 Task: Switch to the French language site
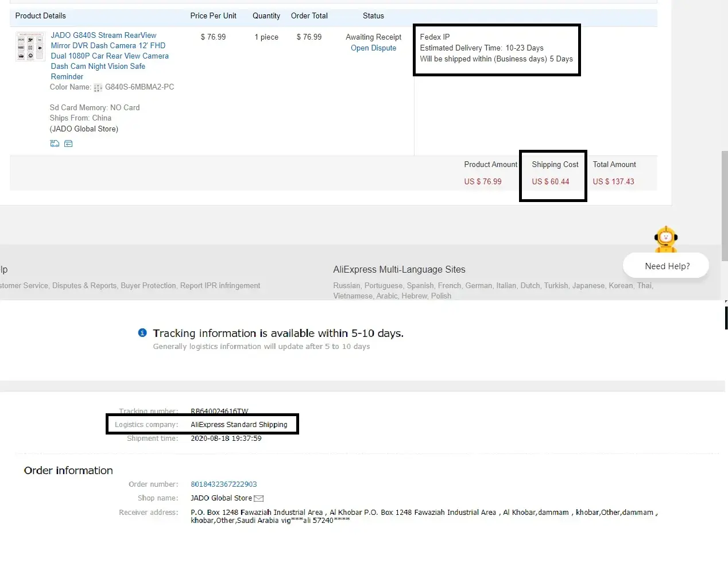450,285
